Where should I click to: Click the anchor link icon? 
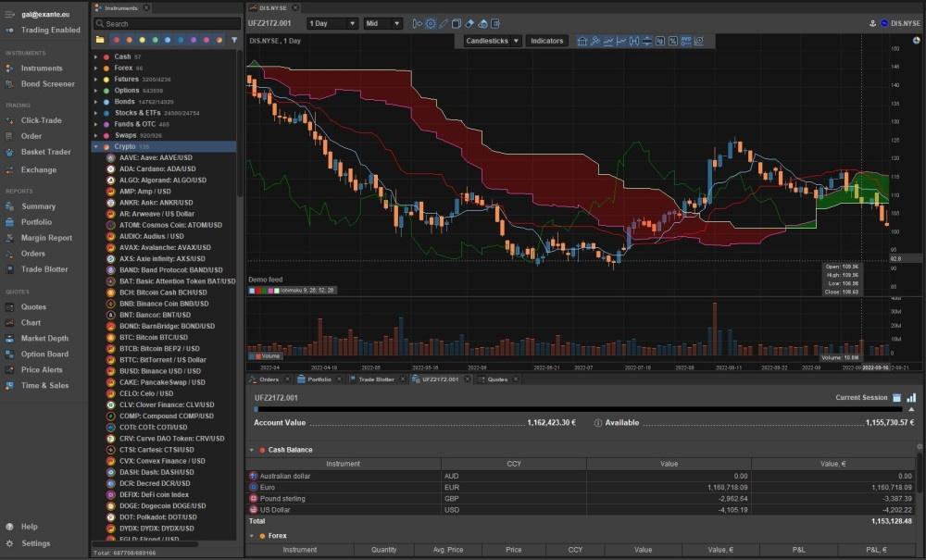(872, 24)
